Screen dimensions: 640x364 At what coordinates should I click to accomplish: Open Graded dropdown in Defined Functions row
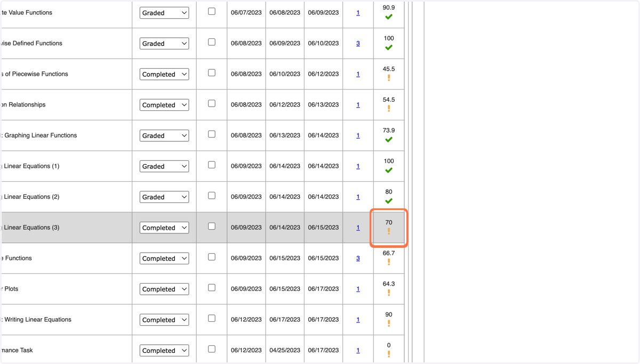click(164, 44)
